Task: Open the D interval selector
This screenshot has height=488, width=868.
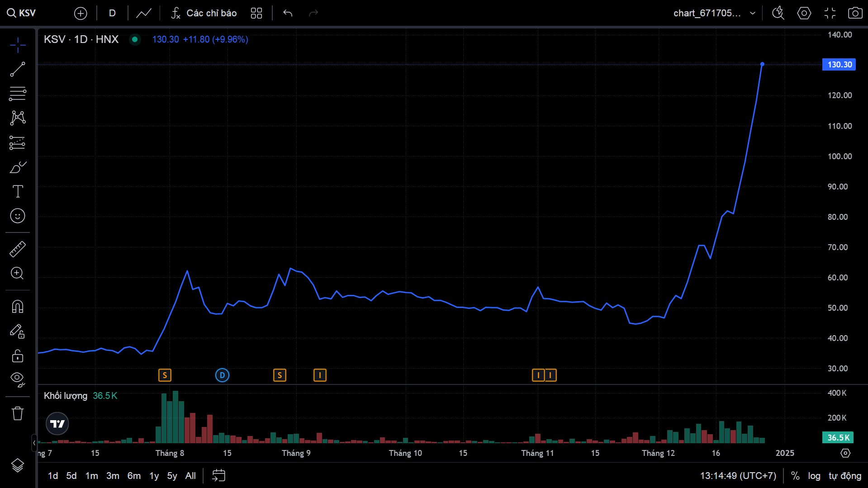Action: pos(112,13)
